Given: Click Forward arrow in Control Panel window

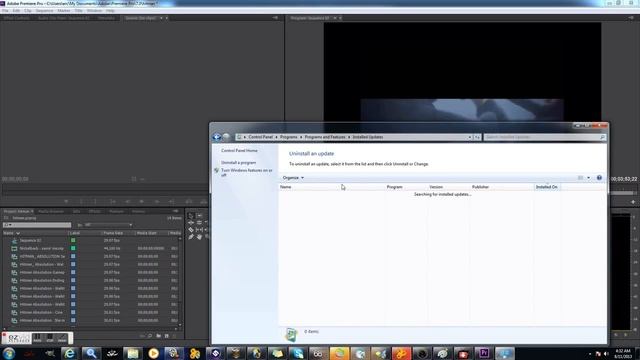Looking at the screenshot, I should click(226, 137).
